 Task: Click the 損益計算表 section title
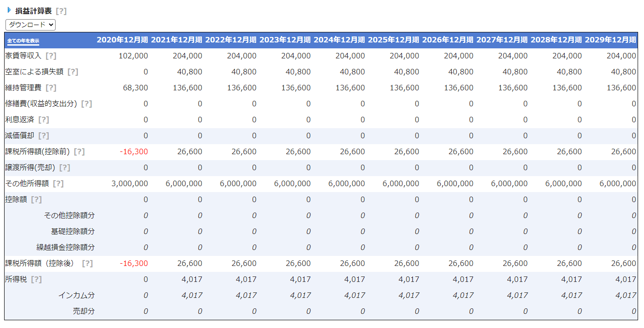pyautogui.click(x=33, y=11)
